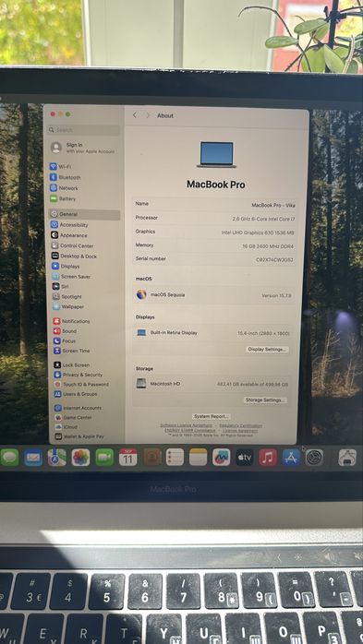The height and width of the screenshot is (644, 363).
Task: Click the macOS Sequoia version row
Action: tap(213, 295)
